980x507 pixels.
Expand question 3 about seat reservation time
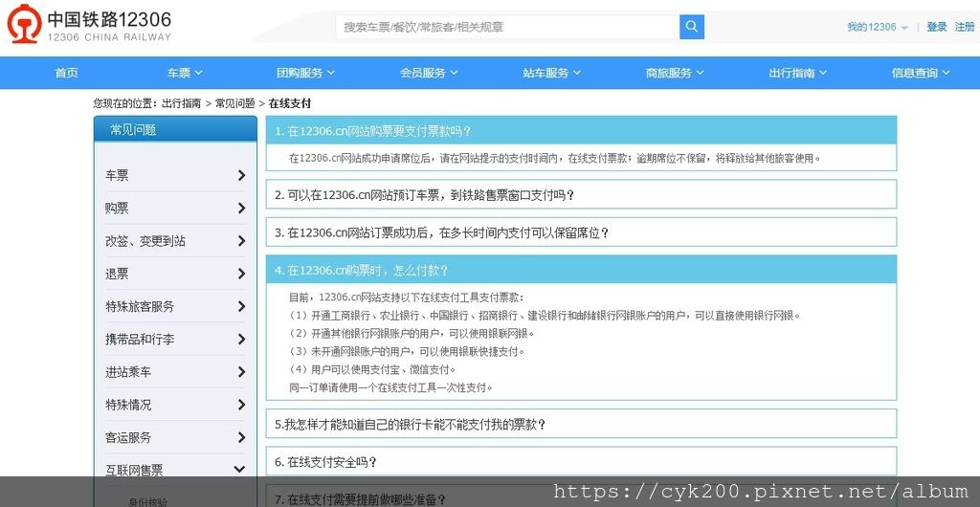tap(581, 232)
